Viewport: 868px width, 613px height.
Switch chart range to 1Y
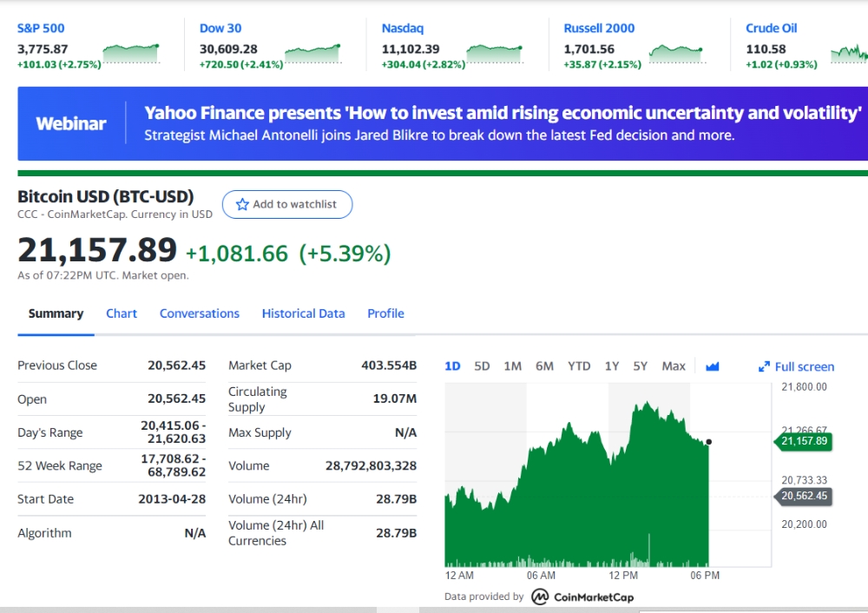point(612,366)
